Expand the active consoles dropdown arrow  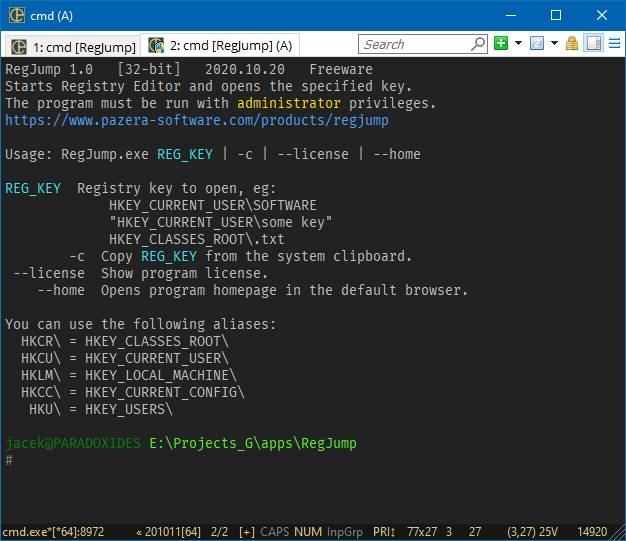[x=554, y=44]
